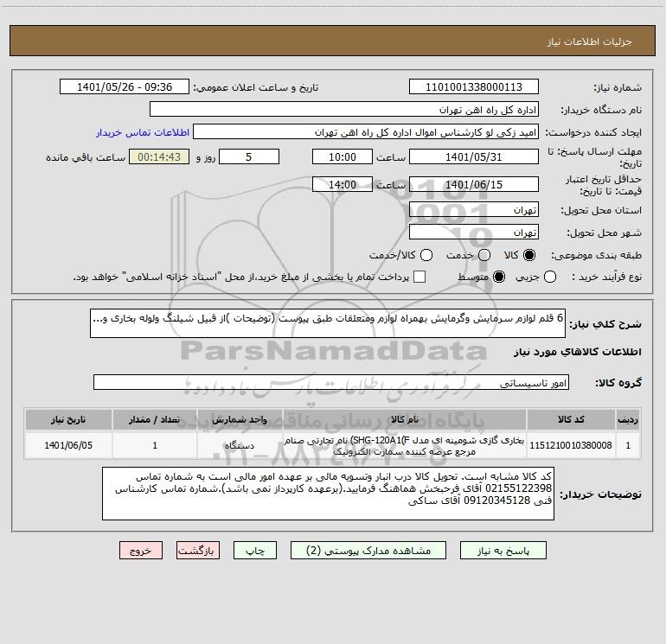Click the نام کالا column header
The image size is (666, 644).
405,419
